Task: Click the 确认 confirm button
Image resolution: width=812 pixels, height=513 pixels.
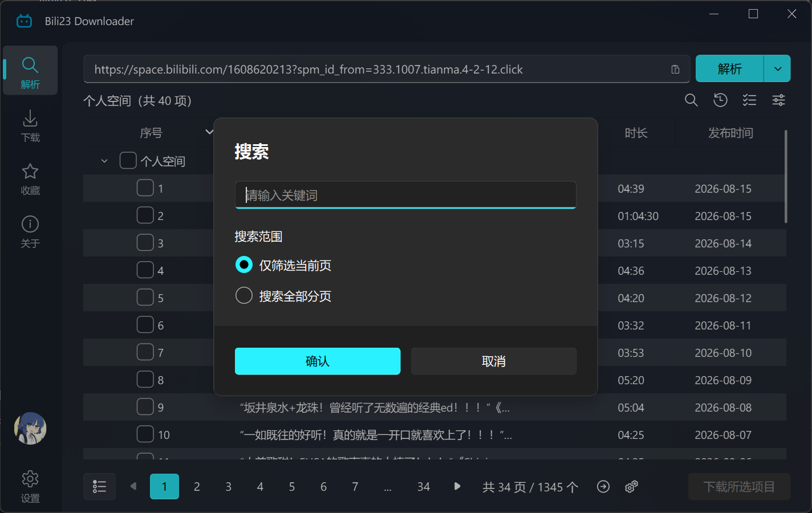Action: click(318, 361)
